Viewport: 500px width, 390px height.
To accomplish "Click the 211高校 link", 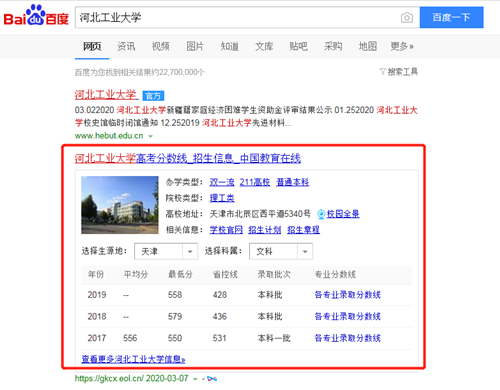I will click(x=255, y=182).
